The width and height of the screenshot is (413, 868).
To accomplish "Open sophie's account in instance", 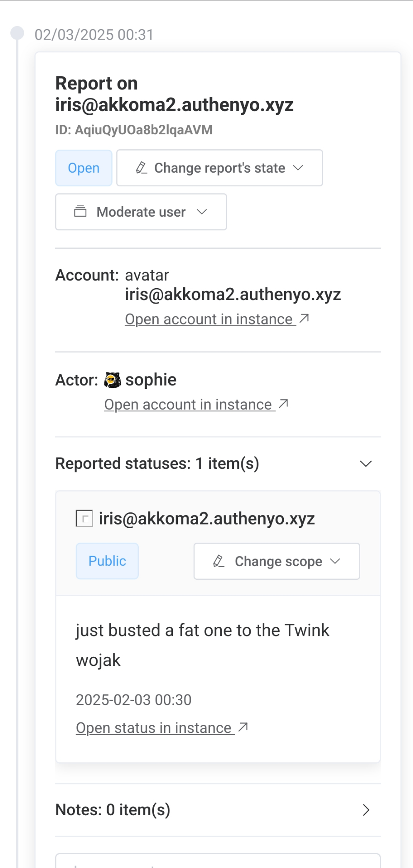I will 188,405.
